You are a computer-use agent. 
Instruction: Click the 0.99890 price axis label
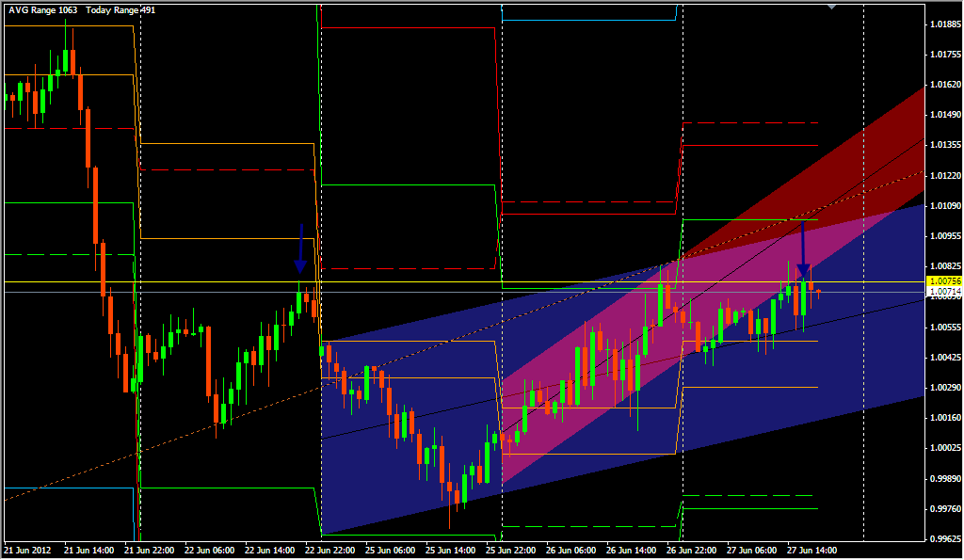pos(945,478)
